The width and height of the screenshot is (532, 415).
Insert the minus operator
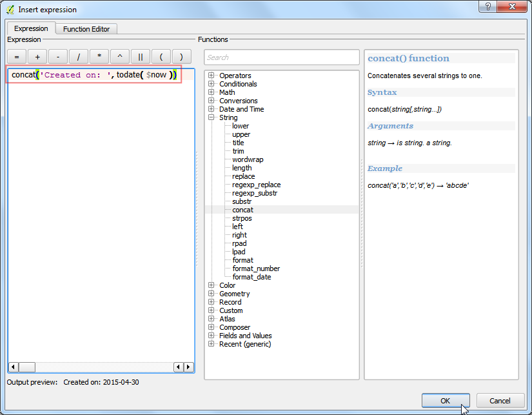(x=58, y=57)
